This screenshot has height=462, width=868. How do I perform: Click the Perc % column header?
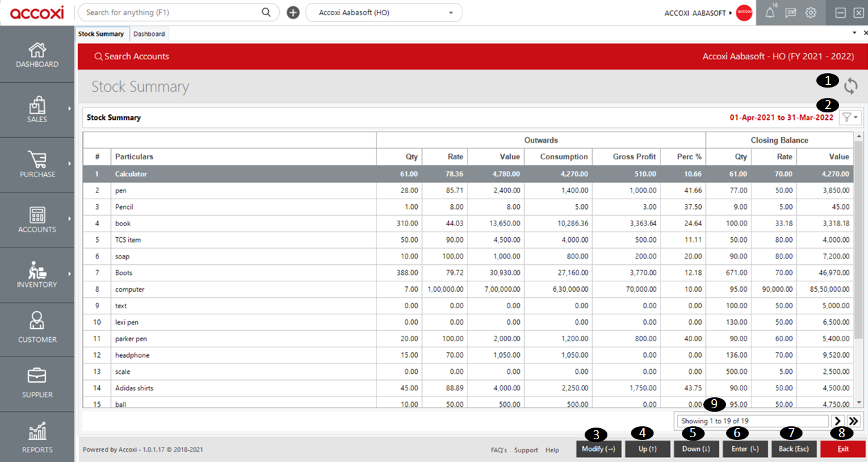point(683,157)
